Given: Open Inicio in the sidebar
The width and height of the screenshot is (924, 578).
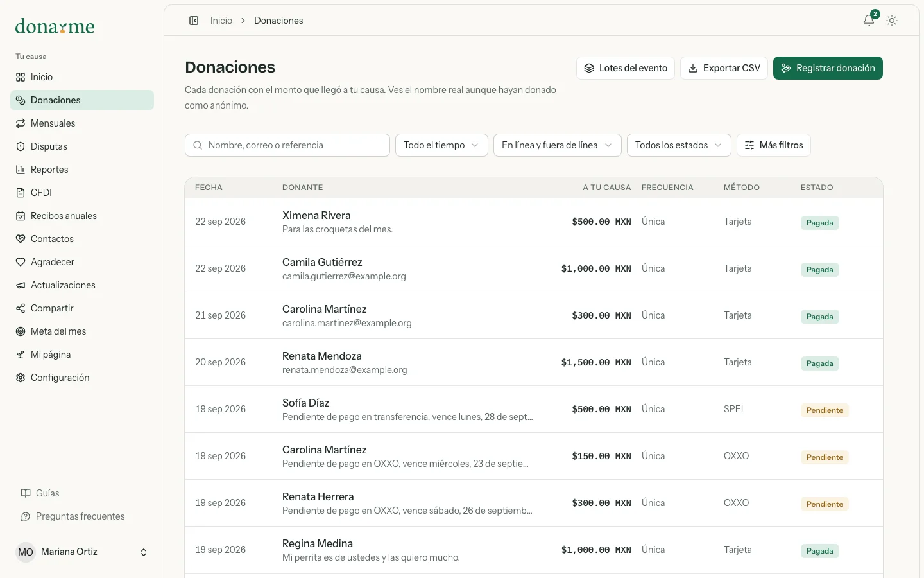Looking at the screenshot, I should (82, 77).
